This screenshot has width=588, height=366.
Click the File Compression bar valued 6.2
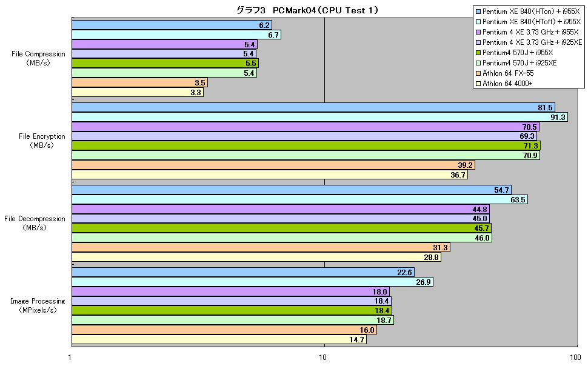point(172,25)
